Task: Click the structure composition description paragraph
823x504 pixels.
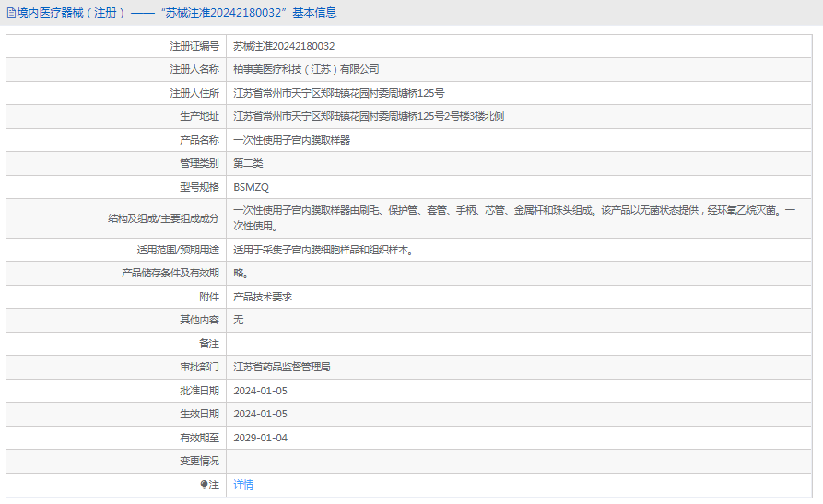Action: point(514,217)
